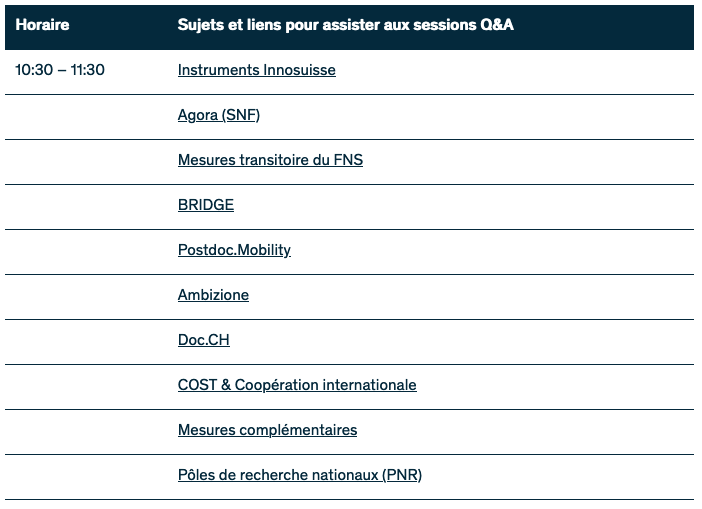The image size is (702, 509).
Task: Open Mesures transitoire du FNS link
Action: tap(270, 160)
